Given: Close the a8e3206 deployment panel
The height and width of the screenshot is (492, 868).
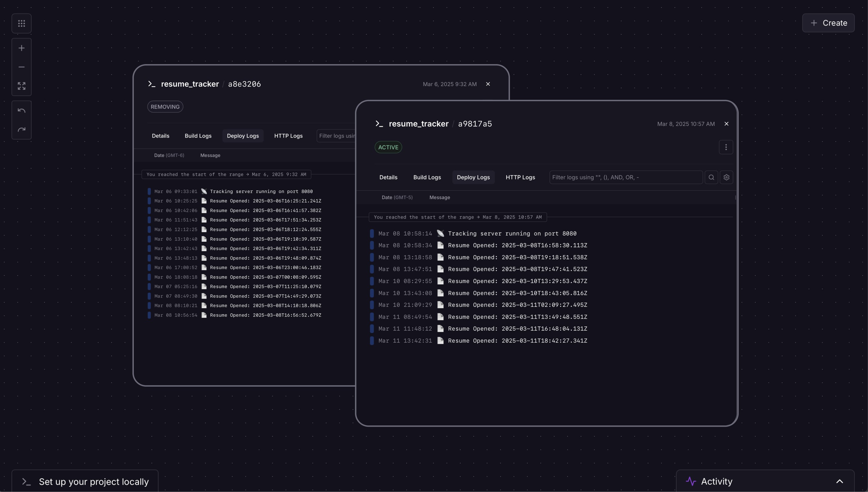Looking at the screenshot, I should point(488,84).
